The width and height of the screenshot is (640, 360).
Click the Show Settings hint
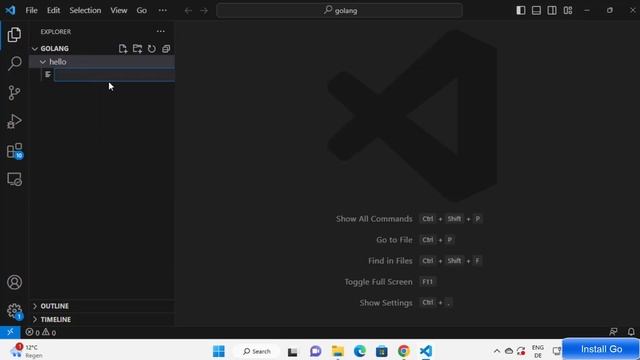click(386, 302)
